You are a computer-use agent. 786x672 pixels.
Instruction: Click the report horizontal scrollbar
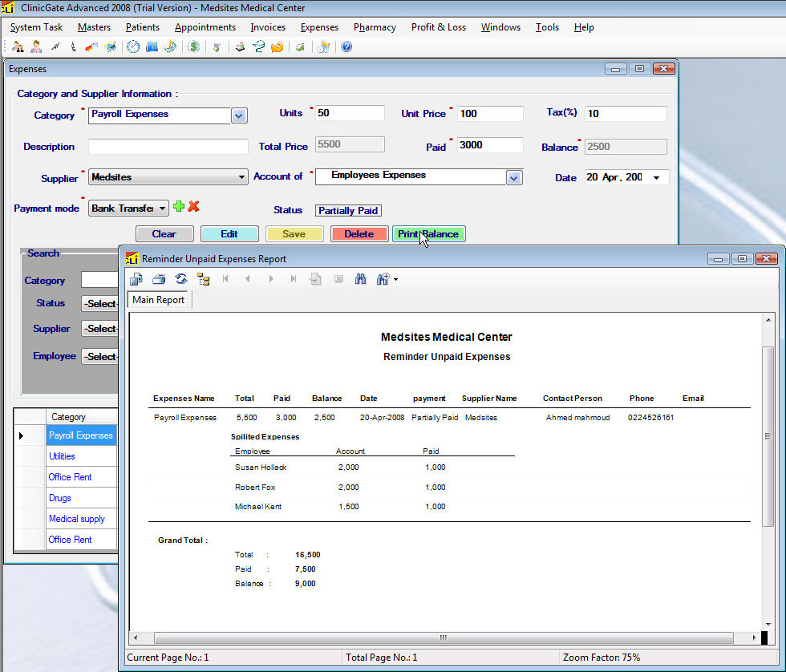(x=444, y=638)
